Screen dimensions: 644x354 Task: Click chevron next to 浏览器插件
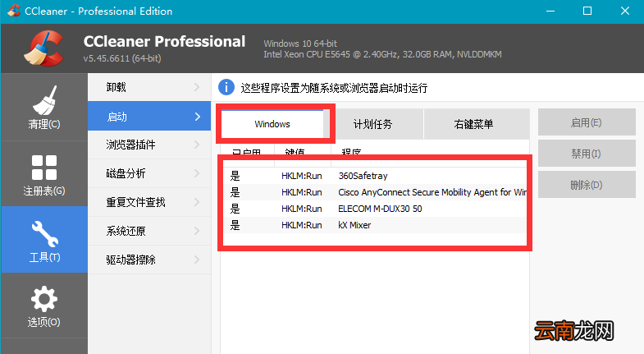[197, 145]
